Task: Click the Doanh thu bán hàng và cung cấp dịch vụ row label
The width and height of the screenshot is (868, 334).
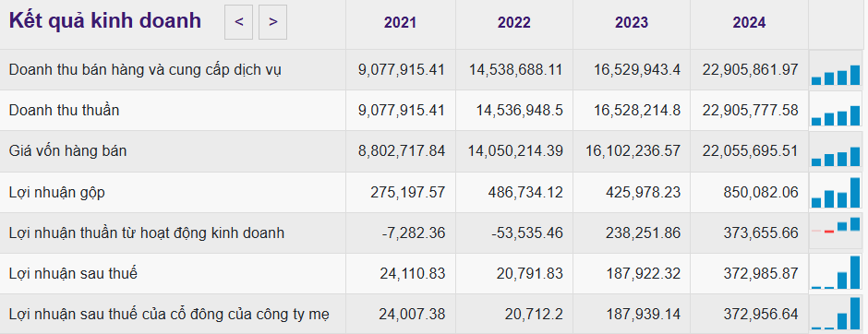Action: pyautogui.click(x=145, y=70)
